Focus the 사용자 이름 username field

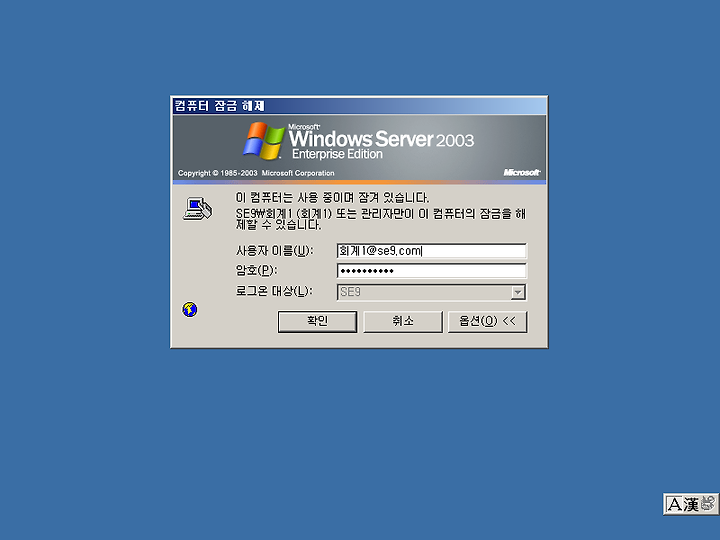click(432, 251)
